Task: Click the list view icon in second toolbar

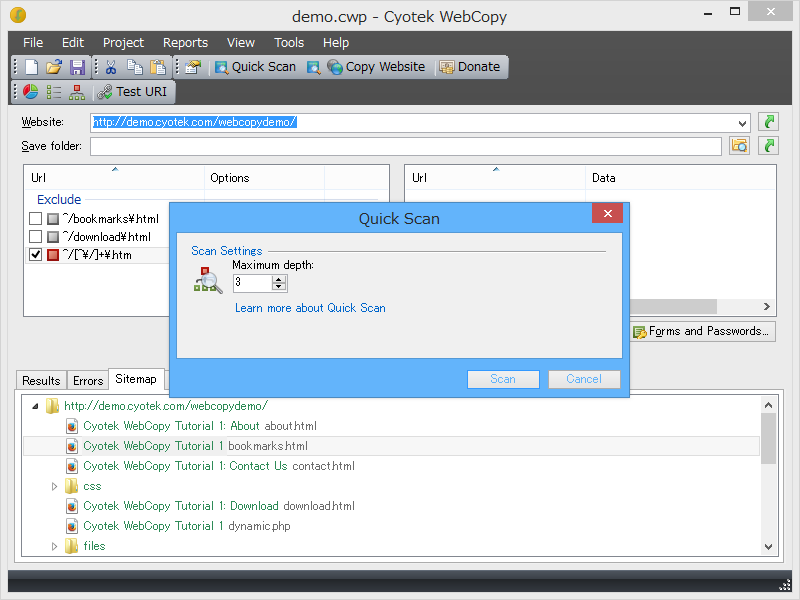Action: click(x=54, y=92)
